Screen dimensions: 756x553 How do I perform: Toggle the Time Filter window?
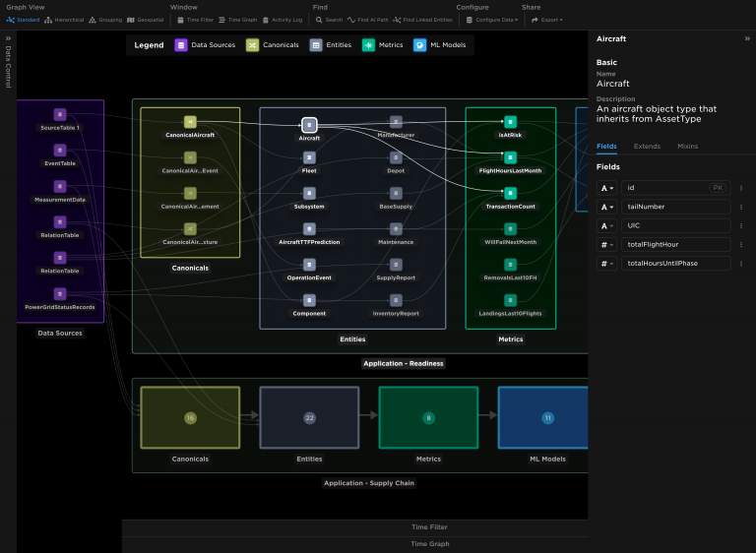[195, 20]
